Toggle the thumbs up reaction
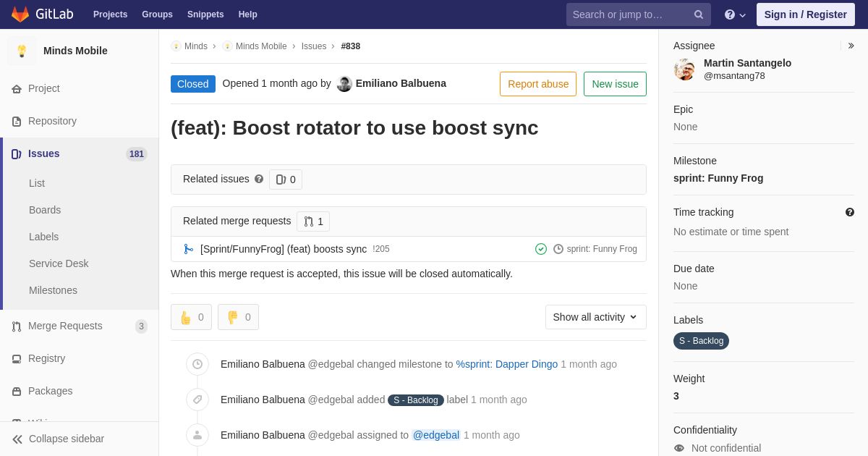868x456 pixels. point(191,317)
